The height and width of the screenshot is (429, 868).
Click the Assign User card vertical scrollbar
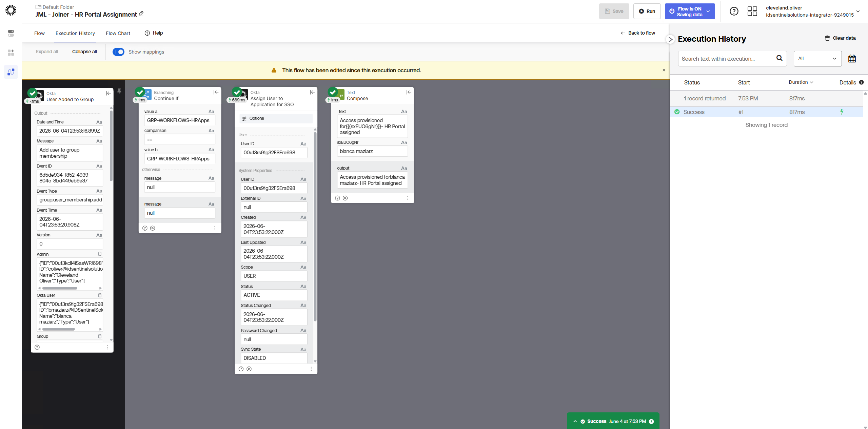(315, 227)
